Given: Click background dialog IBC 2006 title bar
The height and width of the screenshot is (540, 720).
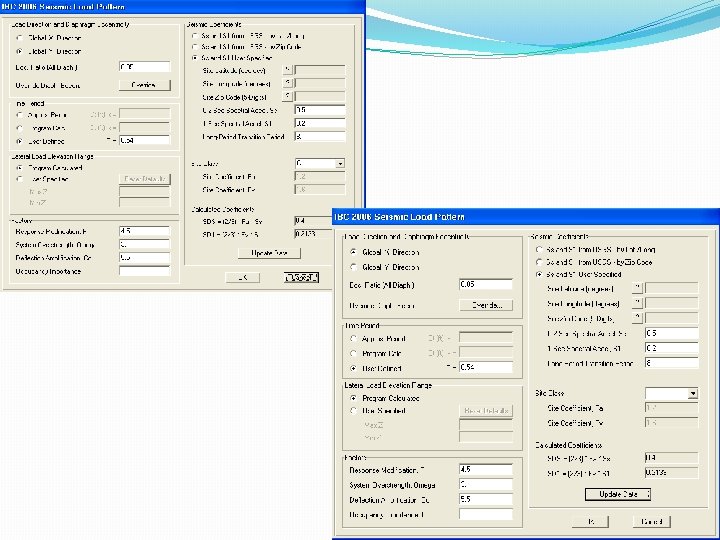Looking at the screenshot, I should (x=182, y=6).
